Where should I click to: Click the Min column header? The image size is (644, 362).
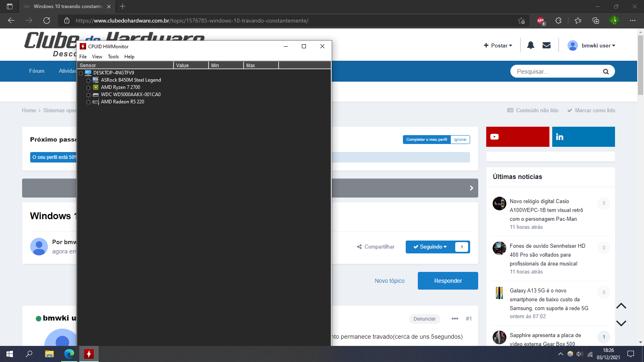[x=226, y=65]
